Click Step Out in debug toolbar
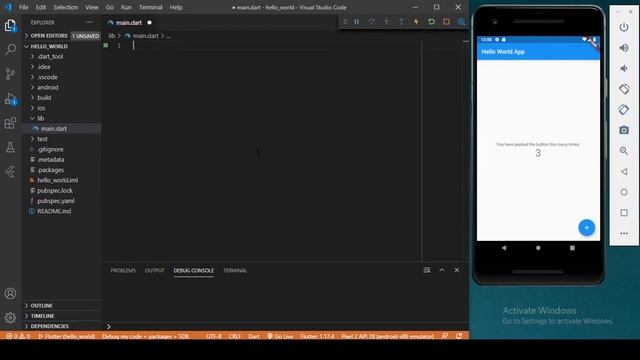640x360 pixels. pos(401,22)
